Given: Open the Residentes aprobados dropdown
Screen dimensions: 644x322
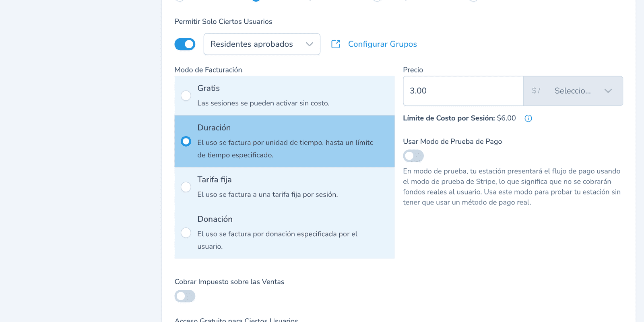Looking at the screenshot, I should (x=262, y=44).
